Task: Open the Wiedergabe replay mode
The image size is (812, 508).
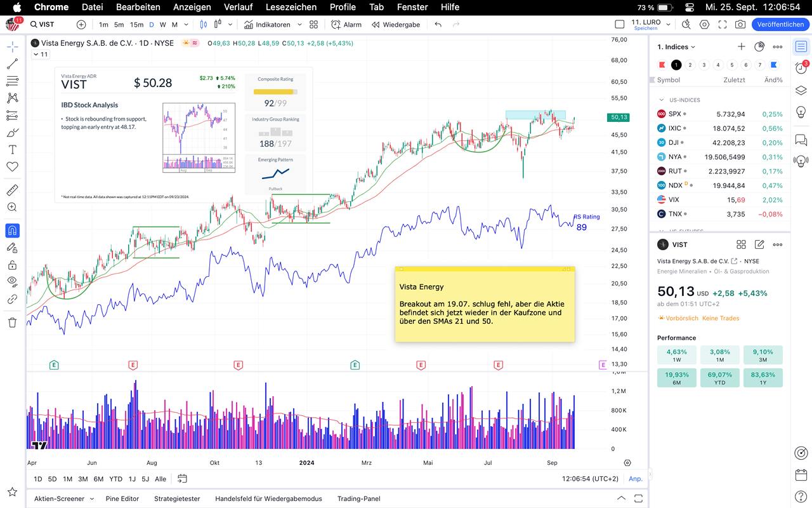Action: tap(396, 25)
